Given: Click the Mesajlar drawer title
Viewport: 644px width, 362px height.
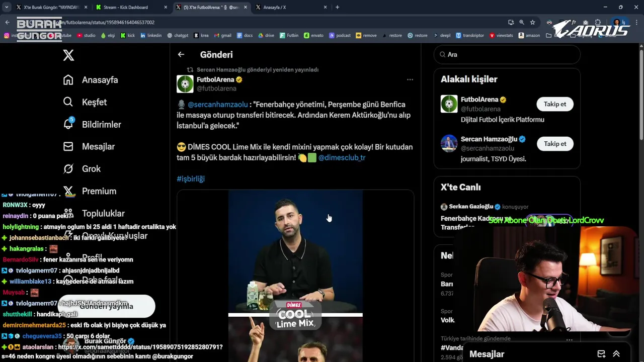Looking at the screenshot, I should (487, 354).
